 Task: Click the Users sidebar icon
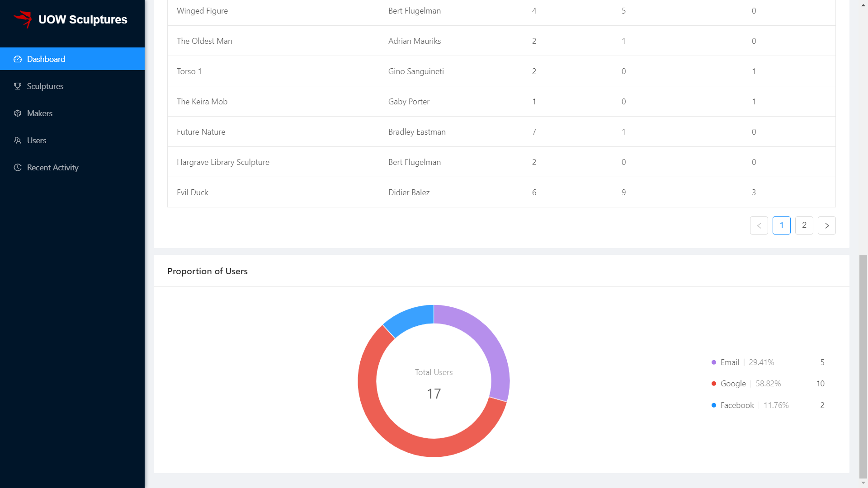[x=18, y=140]
